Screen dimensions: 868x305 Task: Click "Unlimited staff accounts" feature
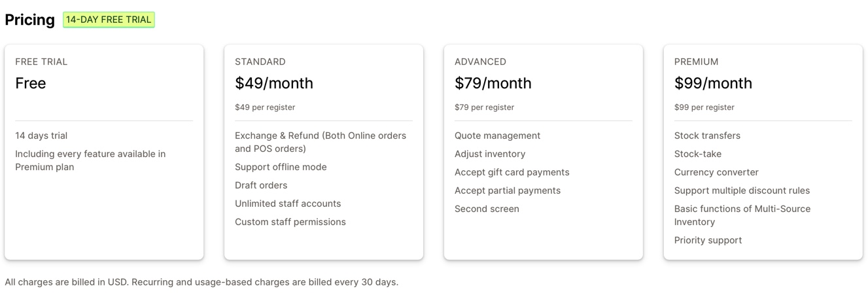pyautogui.click(x=288, y=204)
